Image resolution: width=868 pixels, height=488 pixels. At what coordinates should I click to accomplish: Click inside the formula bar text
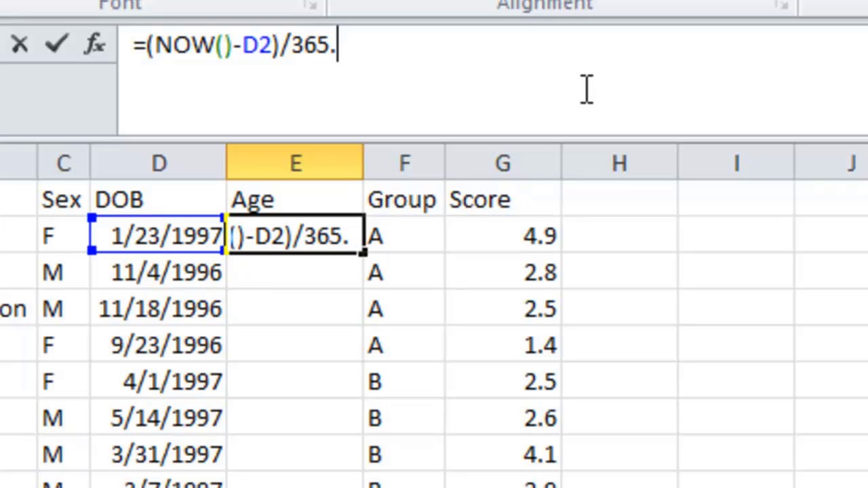coord(492,80)
